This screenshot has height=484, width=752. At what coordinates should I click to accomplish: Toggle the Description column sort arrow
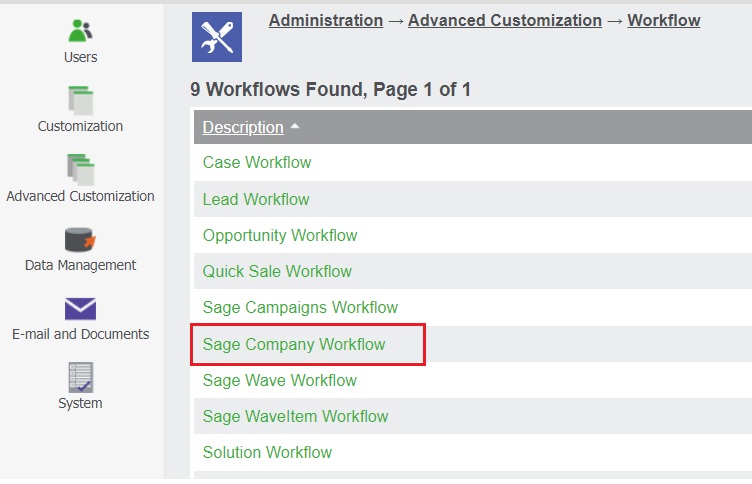(294, 127)
